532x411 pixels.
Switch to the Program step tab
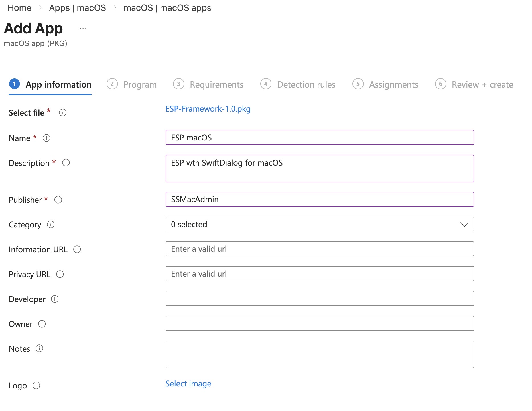(x=140, y=85)
